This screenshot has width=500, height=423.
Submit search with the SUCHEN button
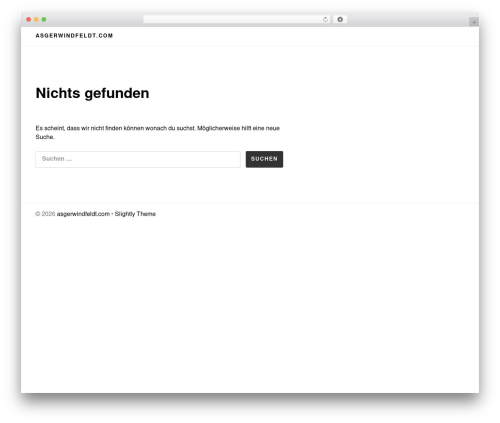264,159
